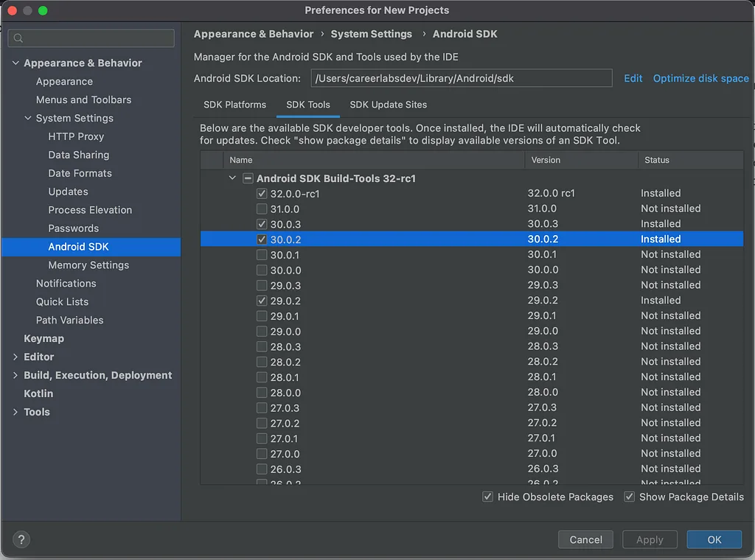The height and width of the screenshot is (560, 755).
Task: Expand the Editor settings section
Action: point(15,357)
